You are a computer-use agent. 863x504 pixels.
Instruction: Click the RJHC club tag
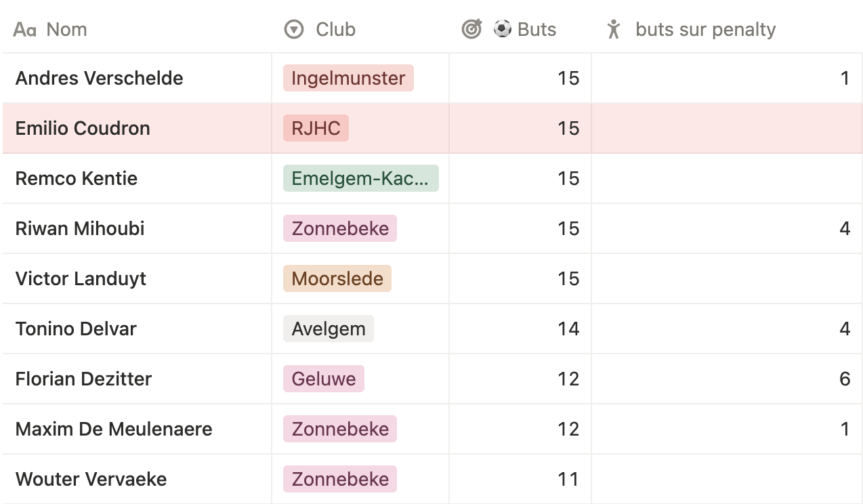tap(316, 128)
